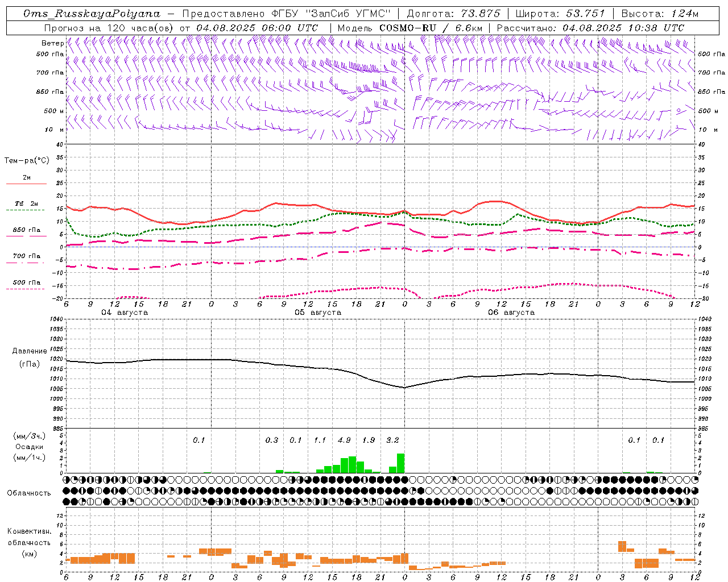Click the Конвективн. convective cloud label

[x=29, y=531]
